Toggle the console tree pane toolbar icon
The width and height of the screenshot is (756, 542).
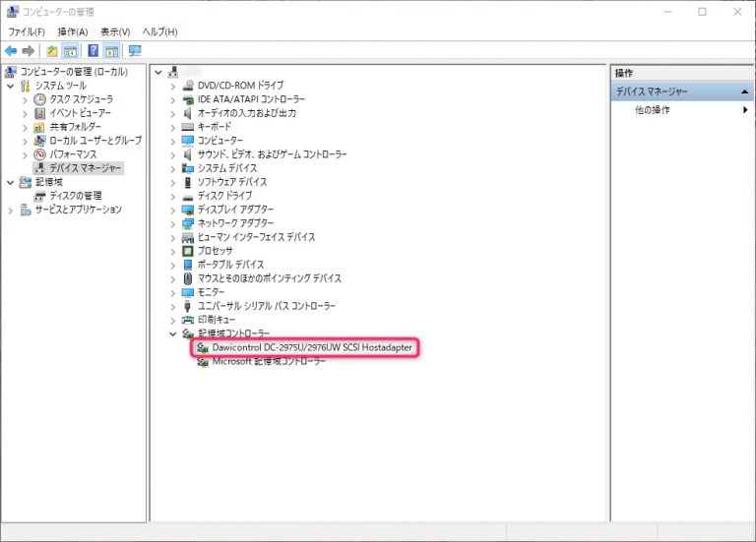tap(71, 50)
